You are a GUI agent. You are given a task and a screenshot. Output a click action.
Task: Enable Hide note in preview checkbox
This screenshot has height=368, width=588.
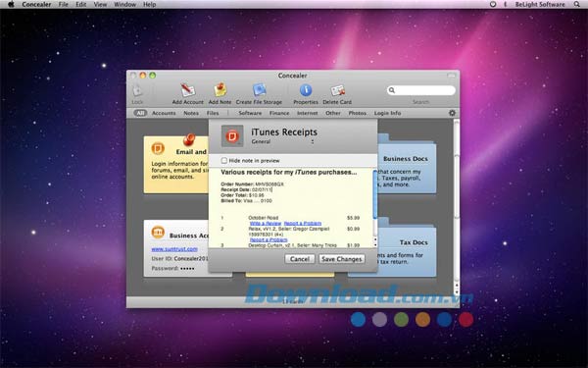point(224,160)
